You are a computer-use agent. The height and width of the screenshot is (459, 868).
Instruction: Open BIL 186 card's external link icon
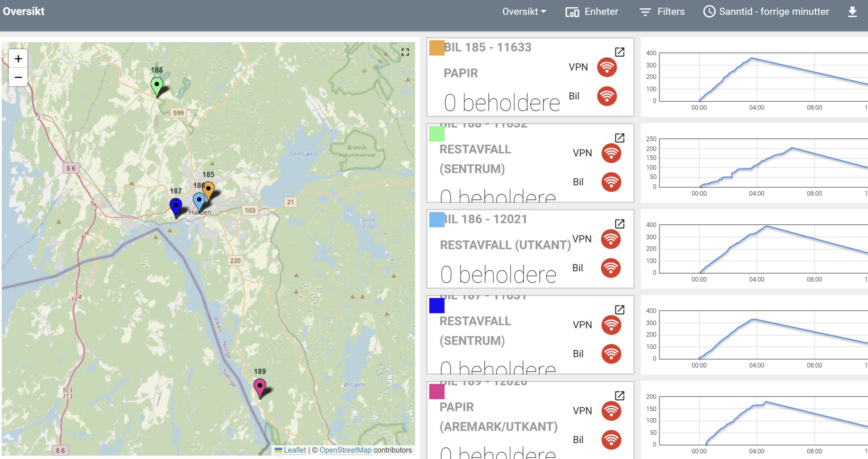(619, 224)
